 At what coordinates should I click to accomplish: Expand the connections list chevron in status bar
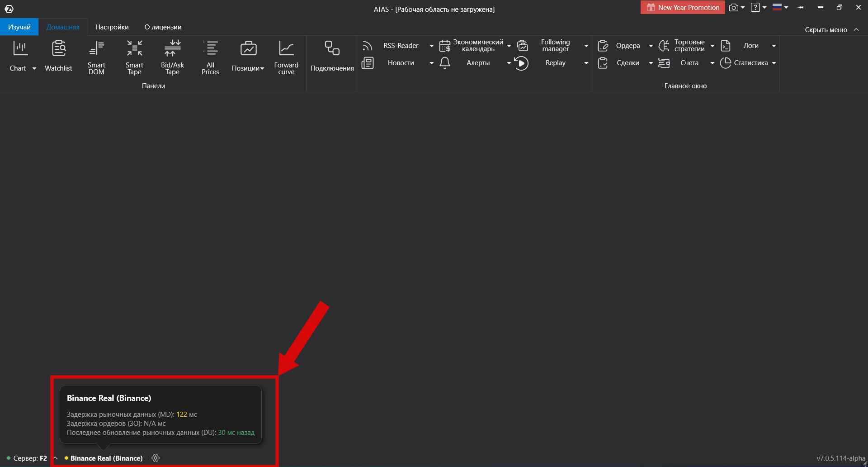tap(56, 458)
